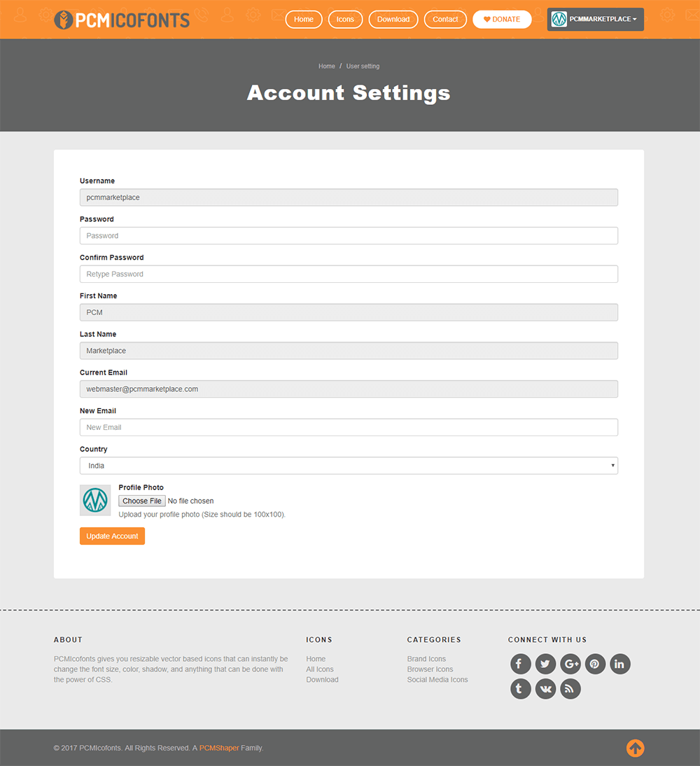Open the footer Home link
Viewport: 700px width, 766px height.
(316, 659)
